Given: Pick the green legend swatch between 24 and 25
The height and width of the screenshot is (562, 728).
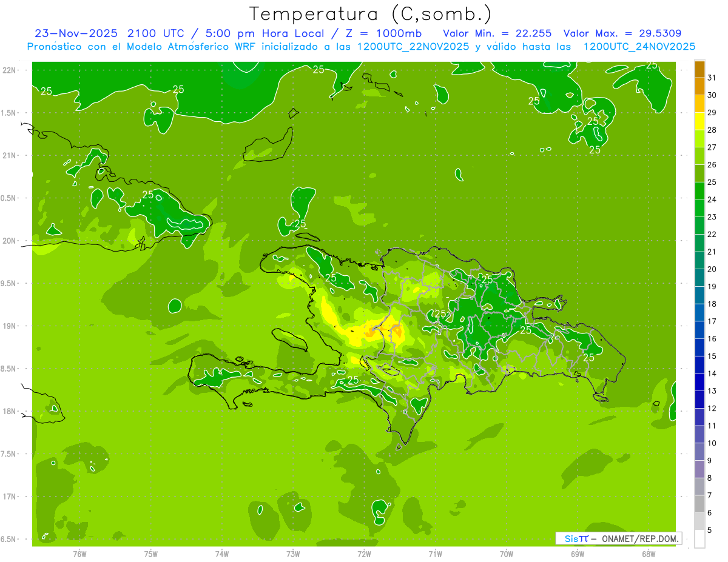Looking at the screenshot, I should tap(699, 191).
